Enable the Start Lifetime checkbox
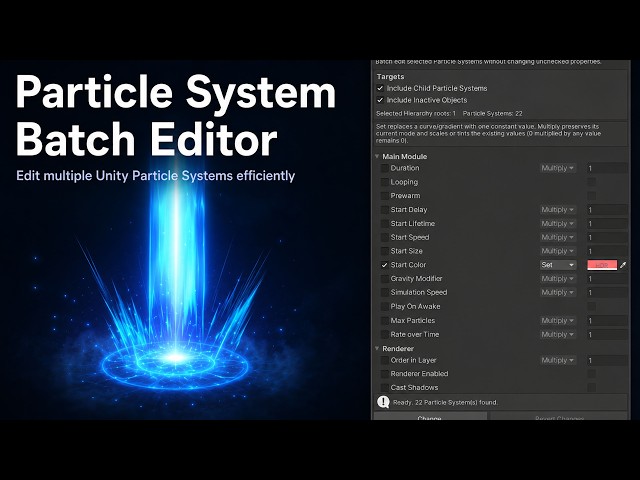This screenshot has height=480, width=640. 384,224
